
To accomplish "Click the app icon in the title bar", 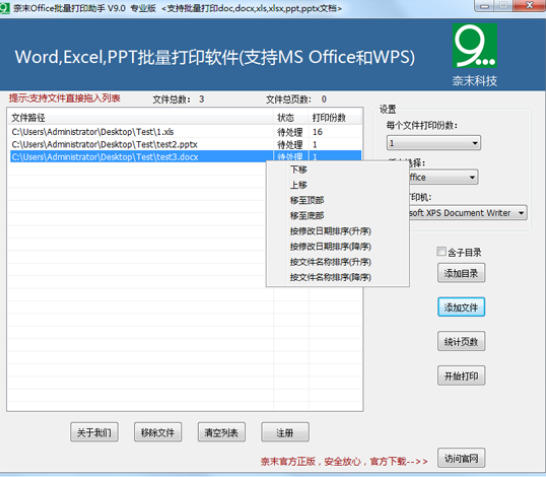I will 5,8.
